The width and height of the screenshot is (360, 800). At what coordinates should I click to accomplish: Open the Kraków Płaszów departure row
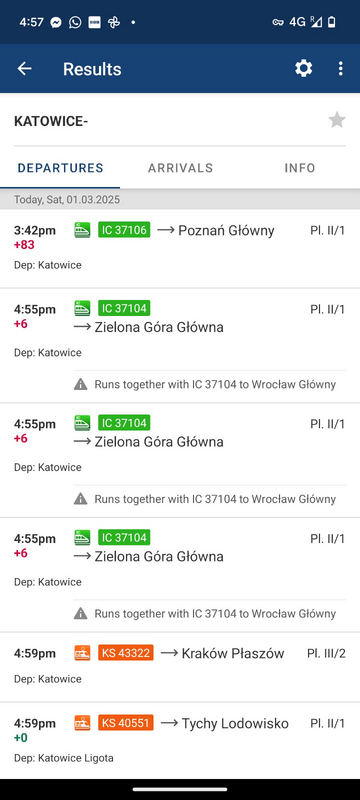tap(180, 667)
